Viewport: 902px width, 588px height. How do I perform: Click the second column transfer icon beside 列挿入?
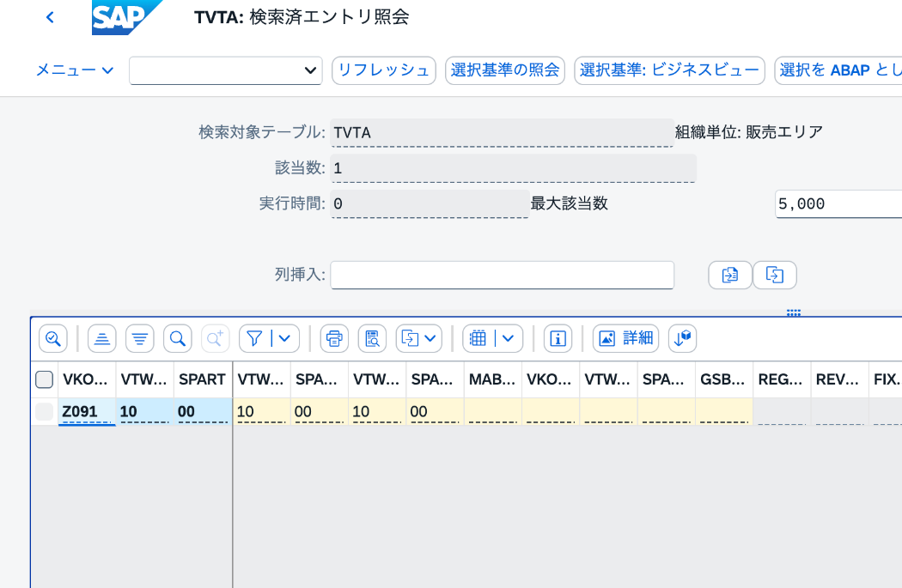775,275
